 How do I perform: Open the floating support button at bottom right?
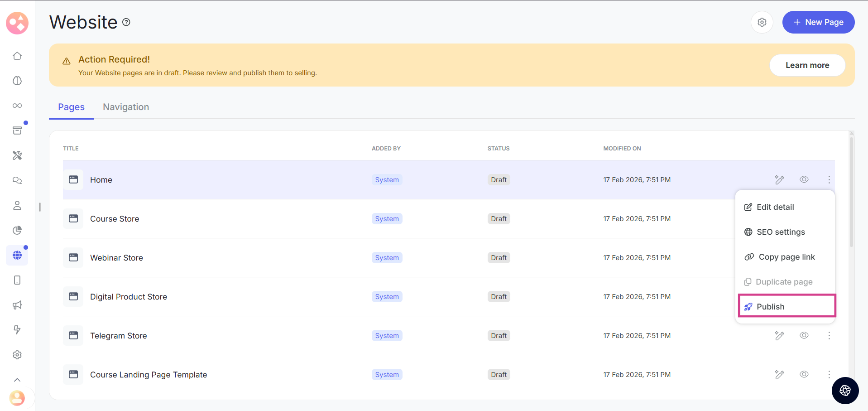pyautogui.click(x=845, y=390)
